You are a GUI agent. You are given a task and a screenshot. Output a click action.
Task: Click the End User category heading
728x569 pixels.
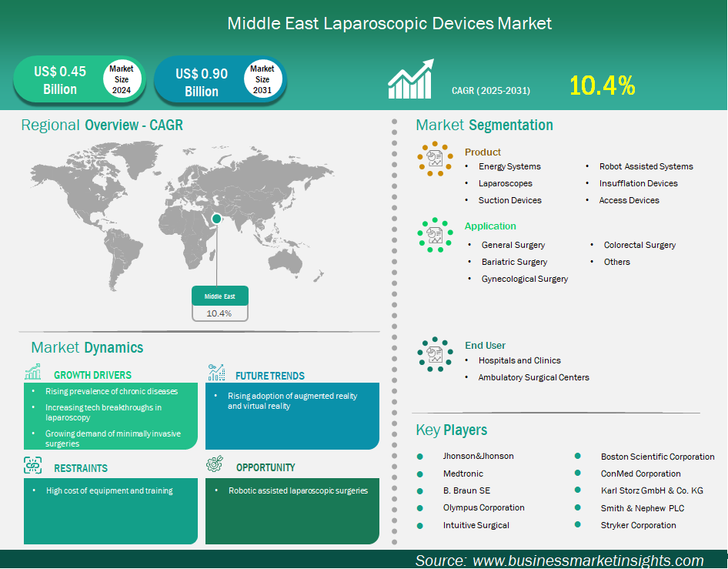pos(485,345)
